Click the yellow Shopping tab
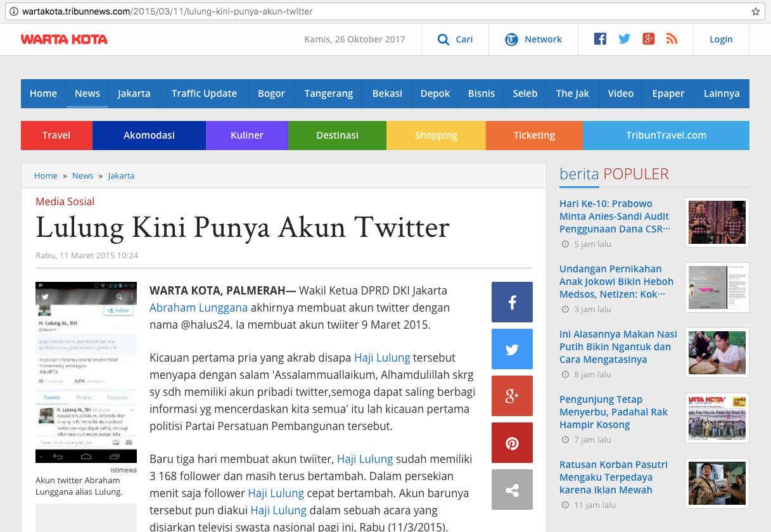 coord(436,136)
